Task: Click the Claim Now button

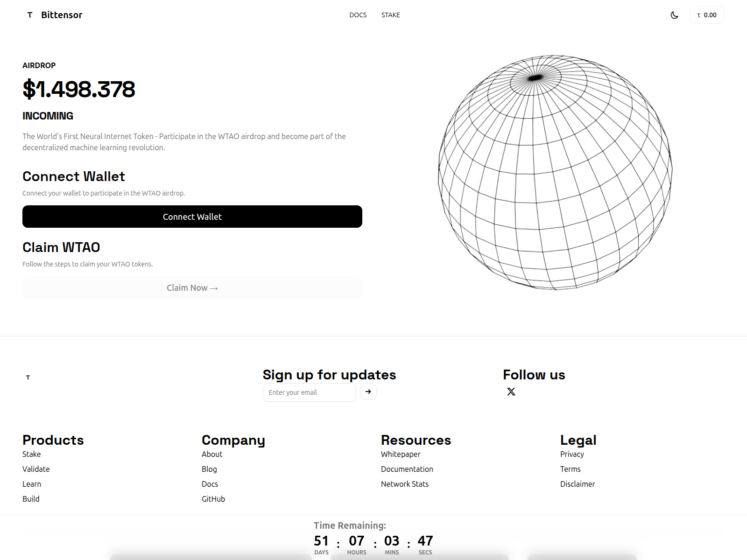Action: pyautogui.click(x=192, y=287)
